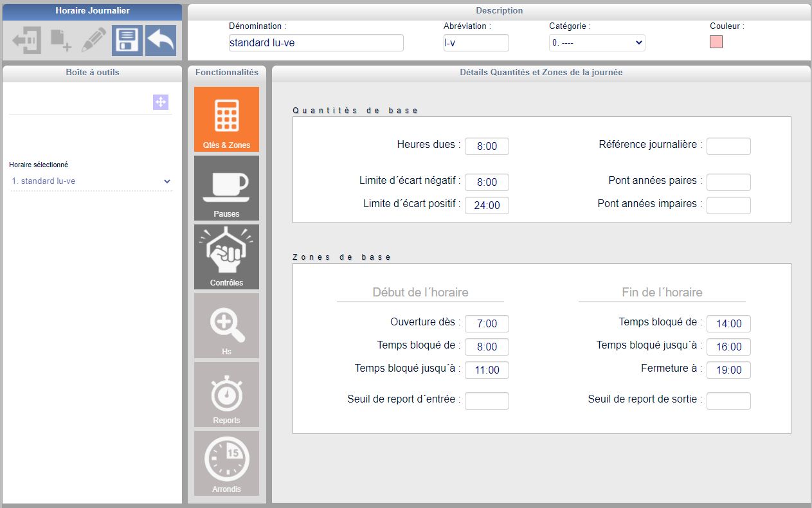
Task: Click the undo back arrow icon
Action: (161, 41)
